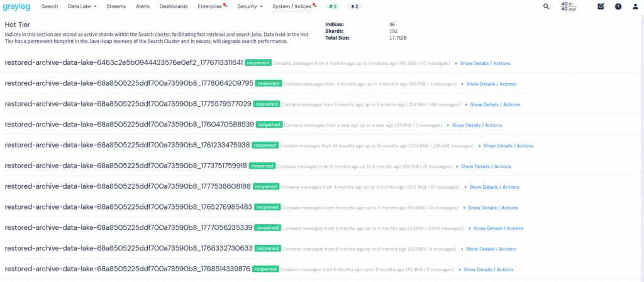Show details for index ending 1776713311641

click(x=482, y=64)
